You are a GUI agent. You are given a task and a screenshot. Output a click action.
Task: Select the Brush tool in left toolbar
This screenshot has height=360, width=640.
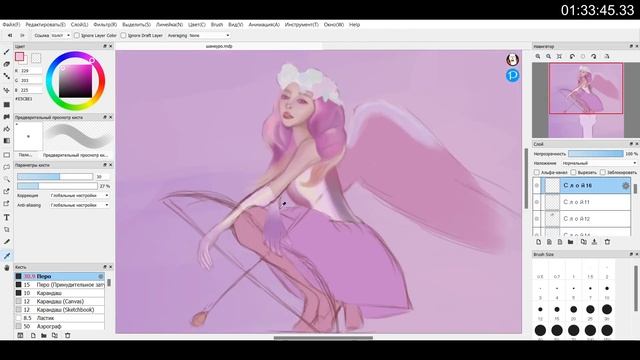tap(7, 52)
